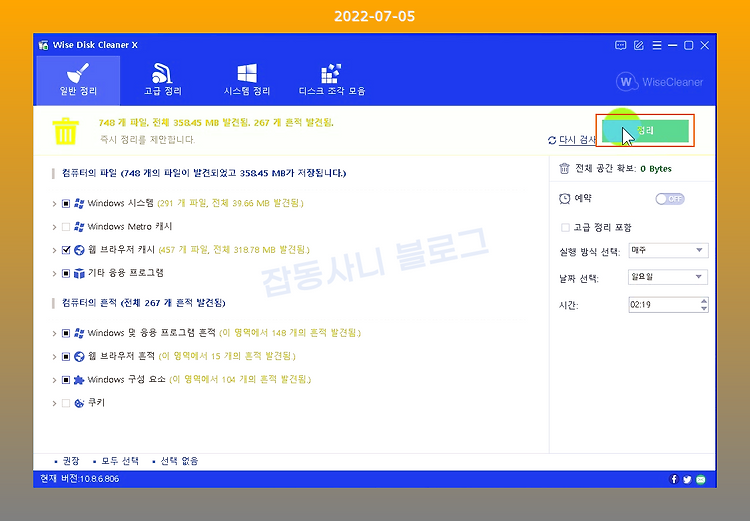The width and height of the screenshot is (750, 521).
Task: Expand the Windows Metro 캐시 row
Action: [54, 227]
